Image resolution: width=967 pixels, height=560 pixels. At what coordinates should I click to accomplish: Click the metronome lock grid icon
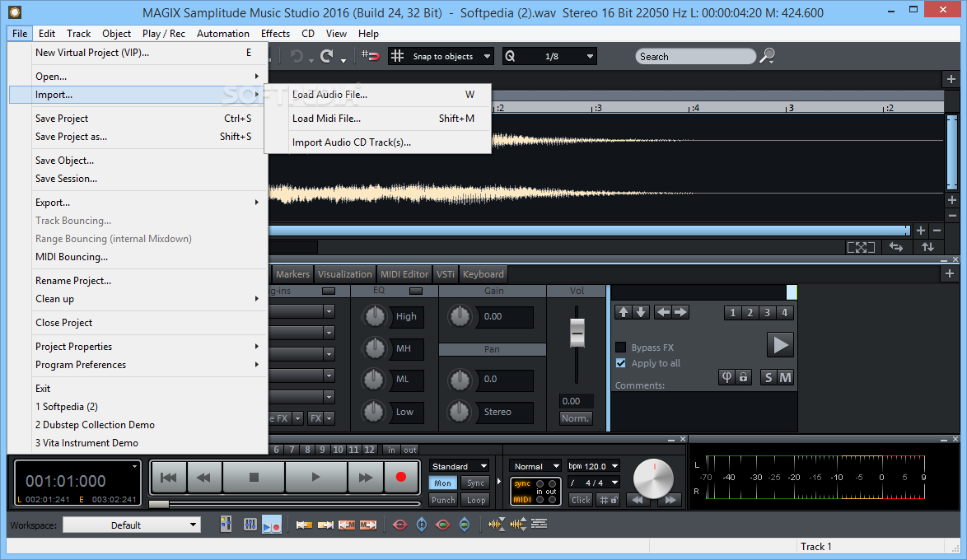pyautogui.click(x=609, y=500)
